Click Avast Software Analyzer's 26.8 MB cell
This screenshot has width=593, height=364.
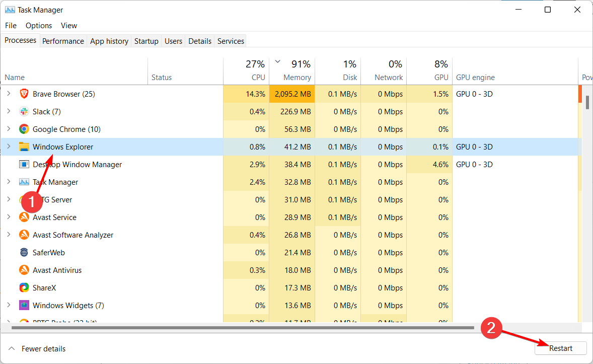pos(292,235)
